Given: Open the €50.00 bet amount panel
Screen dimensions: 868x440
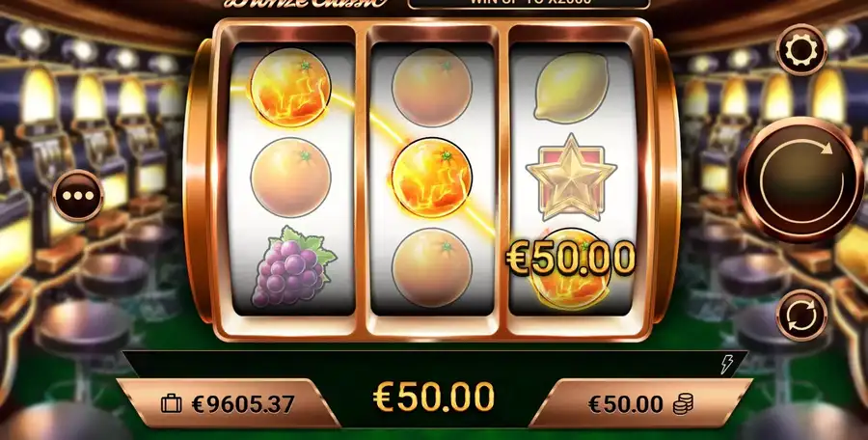Looking at the screenshot, I should tap(640, 404).
